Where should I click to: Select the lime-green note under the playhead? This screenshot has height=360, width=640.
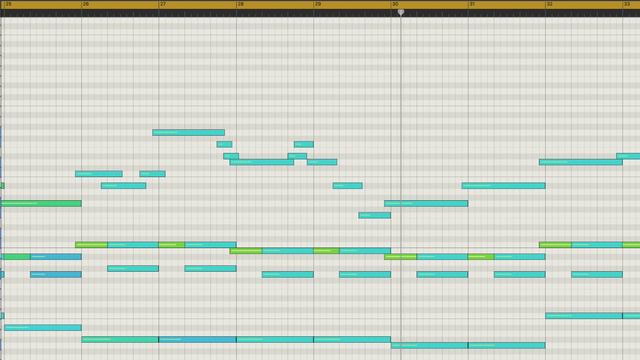point(400,257)
